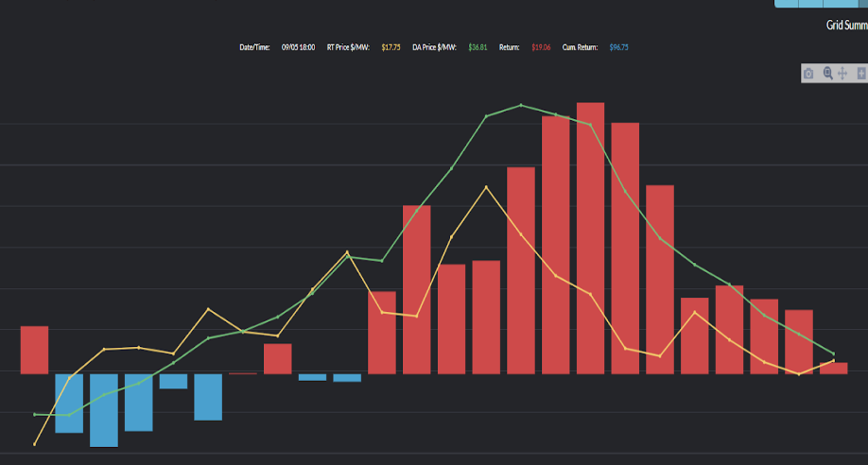
Task: Click the Date/Time label text
Action: (254, 46)
